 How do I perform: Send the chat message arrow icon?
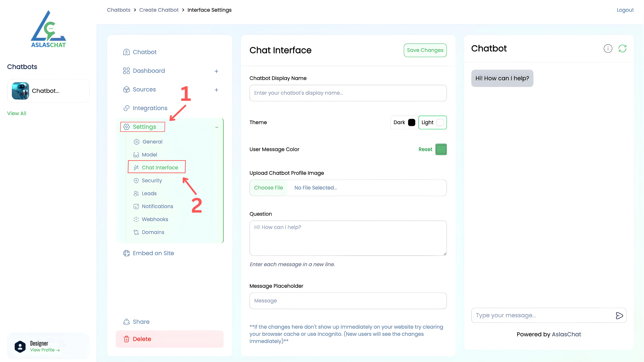[619, 316]
